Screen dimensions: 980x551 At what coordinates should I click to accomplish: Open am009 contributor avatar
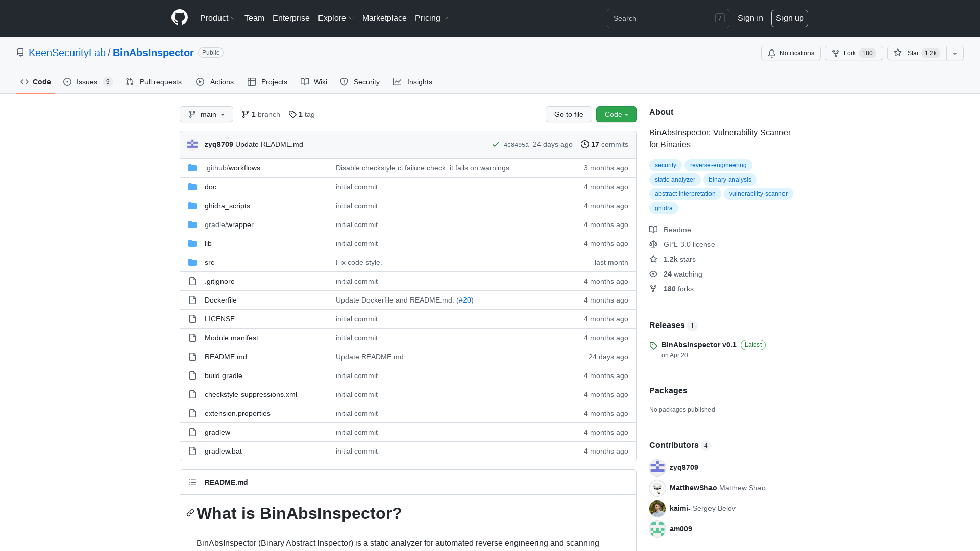[x=657, y=529]
